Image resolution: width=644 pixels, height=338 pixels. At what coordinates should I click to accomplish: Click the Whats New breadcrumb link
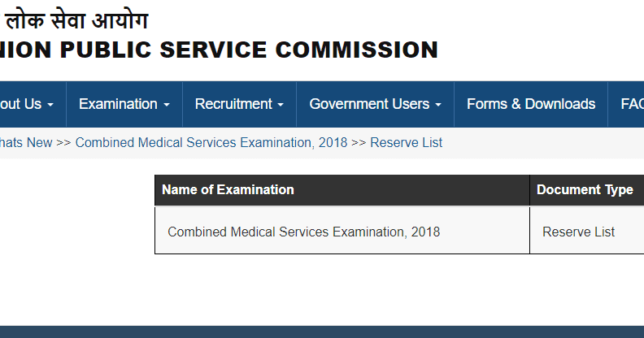coord(26,142)
